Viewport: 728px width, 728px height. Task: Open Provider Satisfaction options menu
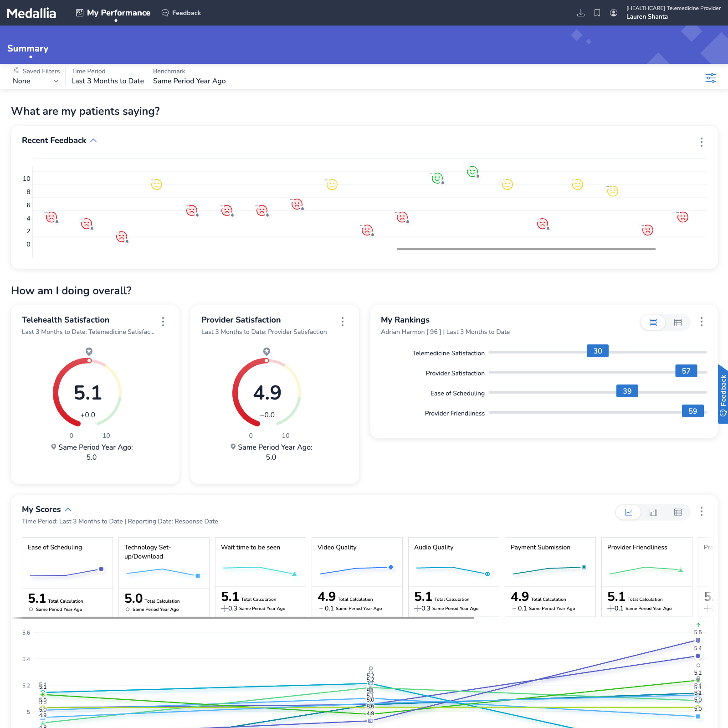coord(343,322)
